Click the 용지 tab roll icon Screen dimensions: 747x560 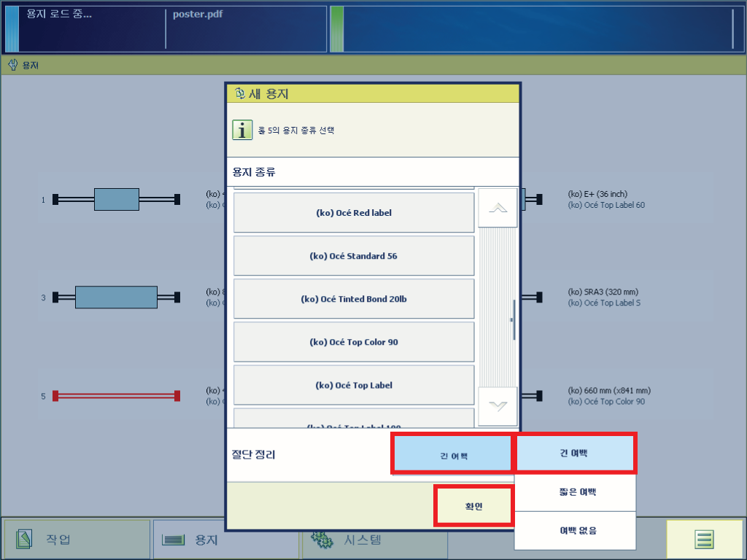173,540
